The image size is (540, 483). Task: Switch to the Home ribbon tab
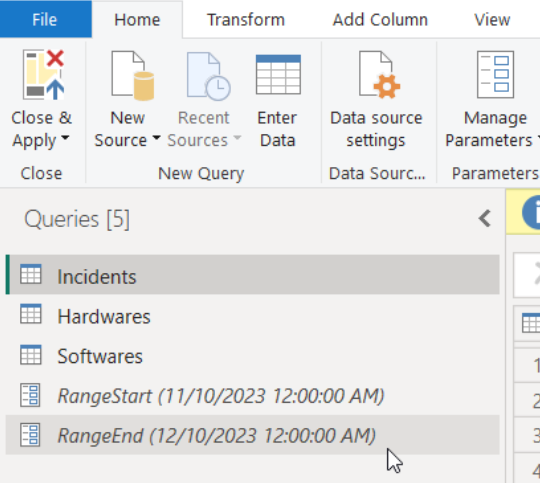137,20
